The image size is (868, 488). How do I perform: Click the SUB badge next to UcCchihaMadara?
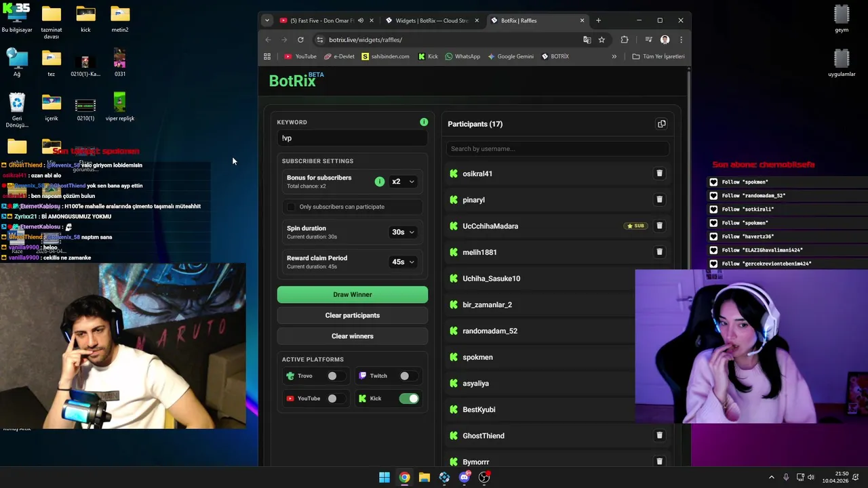[x=635, y=226]
